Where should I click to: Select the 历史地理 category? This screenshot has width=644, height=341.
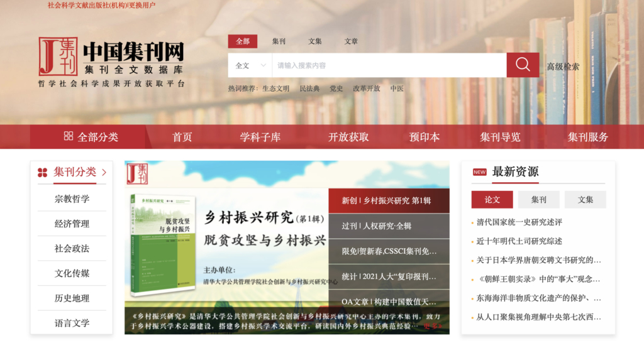pos(72,298)
